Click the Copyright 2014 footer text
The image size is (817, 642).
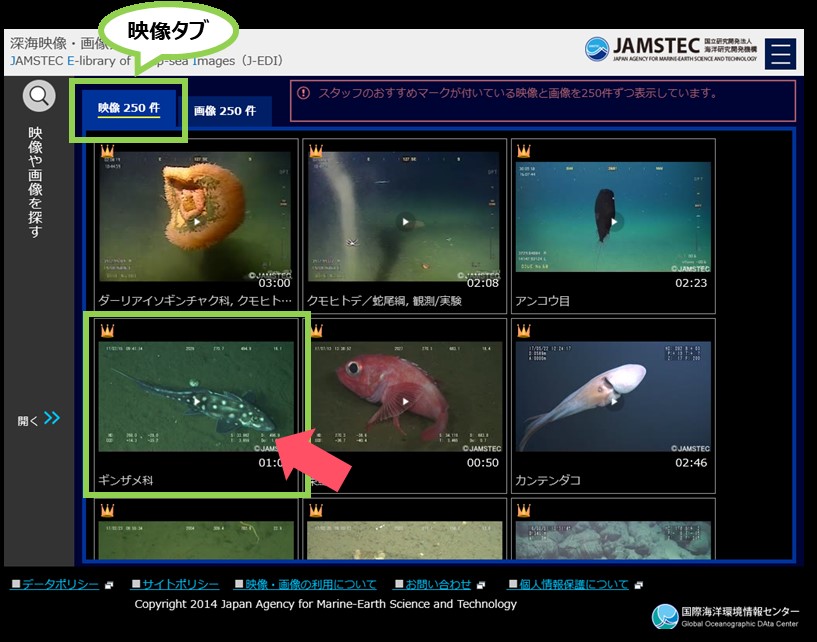pos(326,604)
